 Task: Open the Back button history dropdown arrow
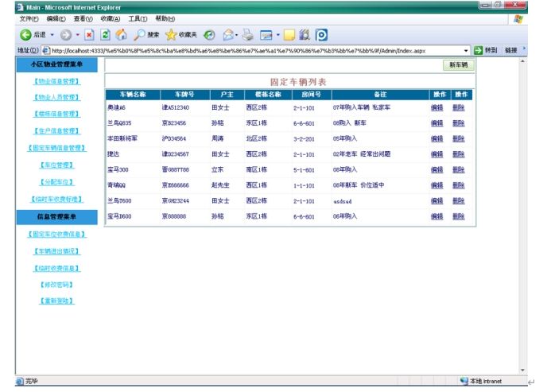pos(52,35)
